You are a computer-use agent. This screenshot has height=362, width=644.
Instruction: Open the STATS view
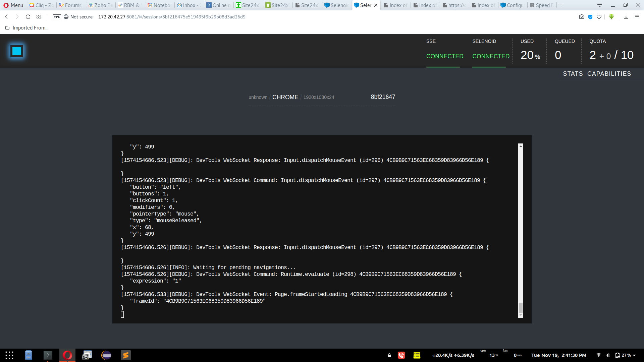point(573,74)
